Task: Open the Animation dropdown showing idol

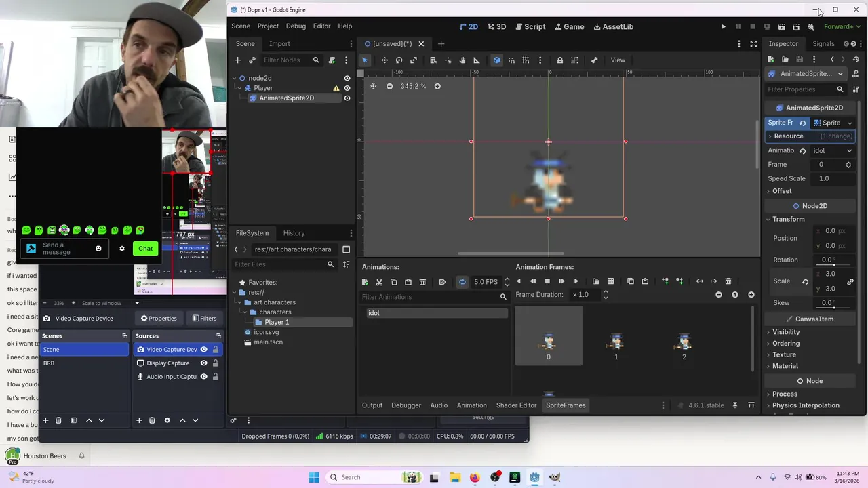Action: [x=833, y=151]
